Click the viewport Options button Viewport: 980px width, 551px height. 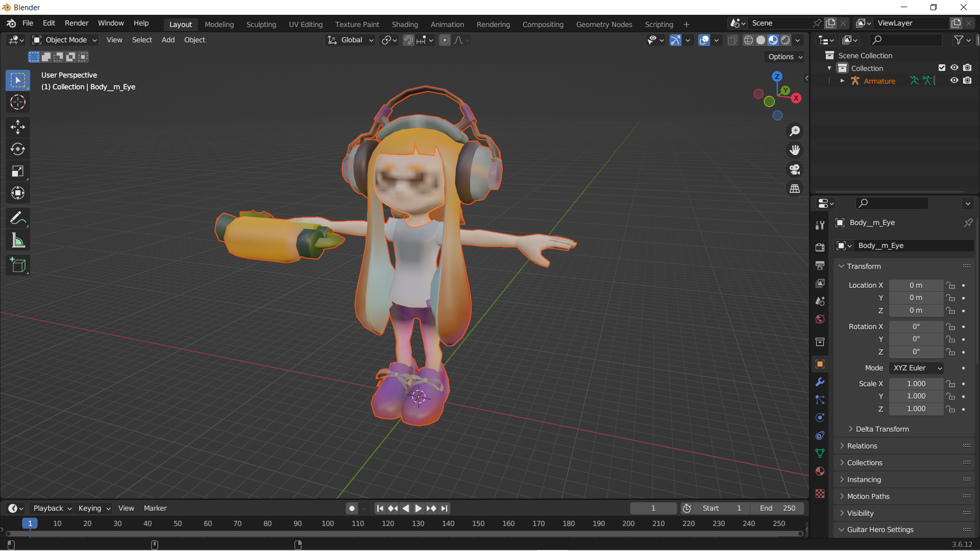[x=785, y=57]
